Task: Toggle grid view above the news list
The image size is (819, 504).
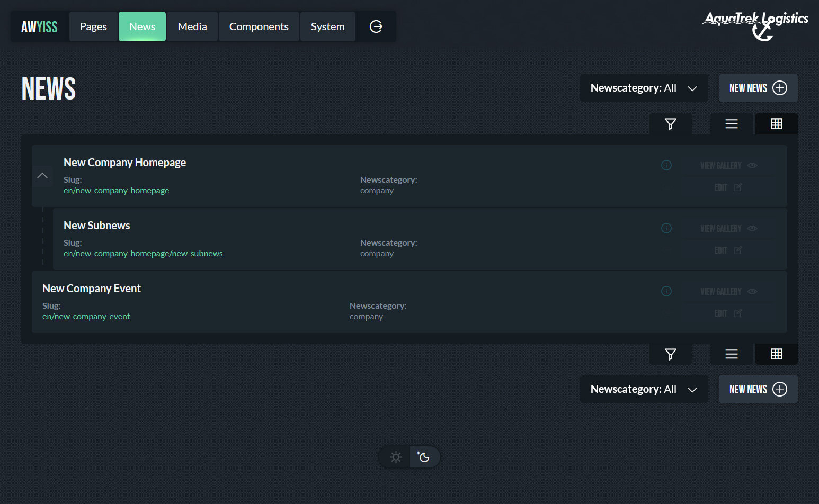Action: (x=776, y=124)
